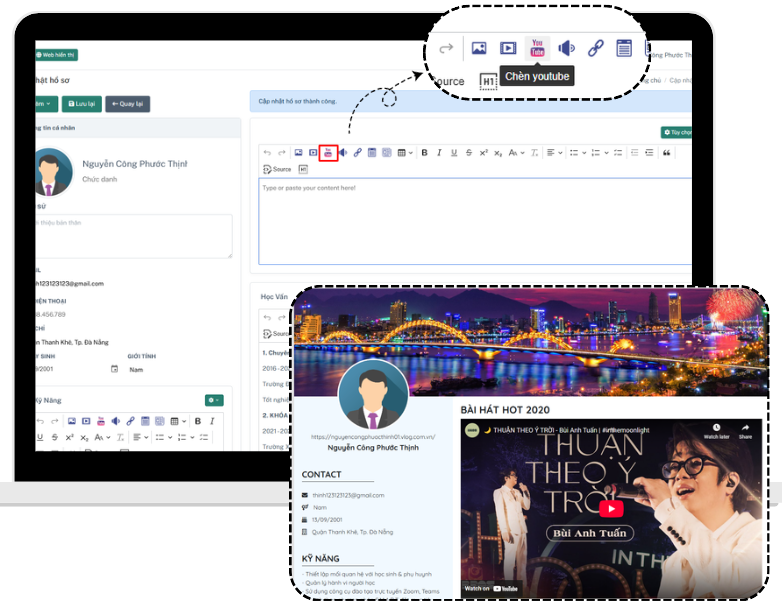Click the undo arrow in the Học Vấn editor toolbar
782x612 pixels.
point(267,318)
